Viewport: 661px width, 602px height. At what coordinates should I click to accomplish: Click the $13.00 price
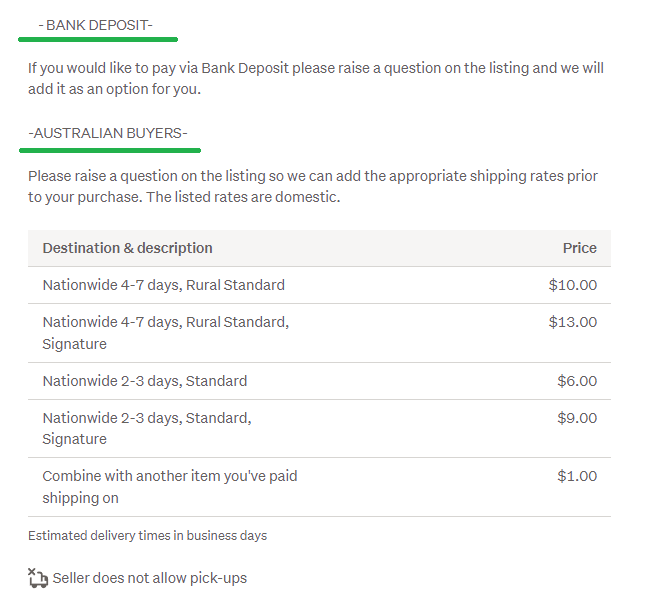[x=572, y=322]
